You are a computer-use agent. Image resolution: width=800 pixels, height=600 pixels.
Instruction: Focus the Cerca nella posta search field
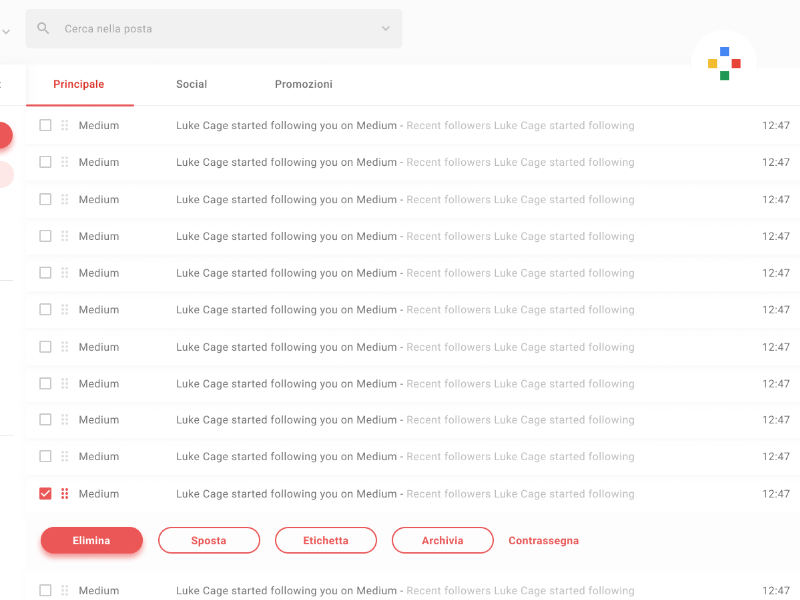pyautogui.click(x=214, y=29)
